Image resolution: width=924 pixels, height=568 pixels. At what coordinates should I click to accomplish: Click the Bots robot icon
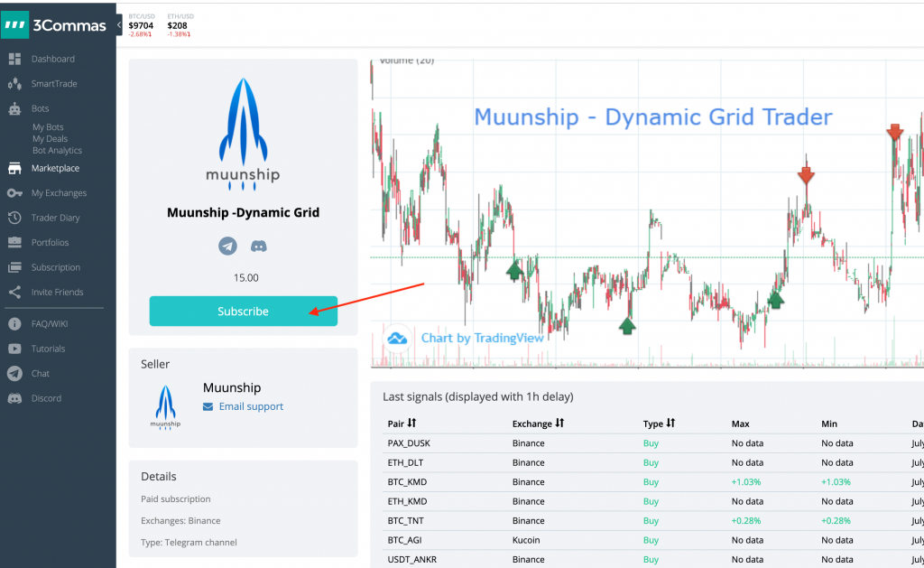tap(14, 108)
